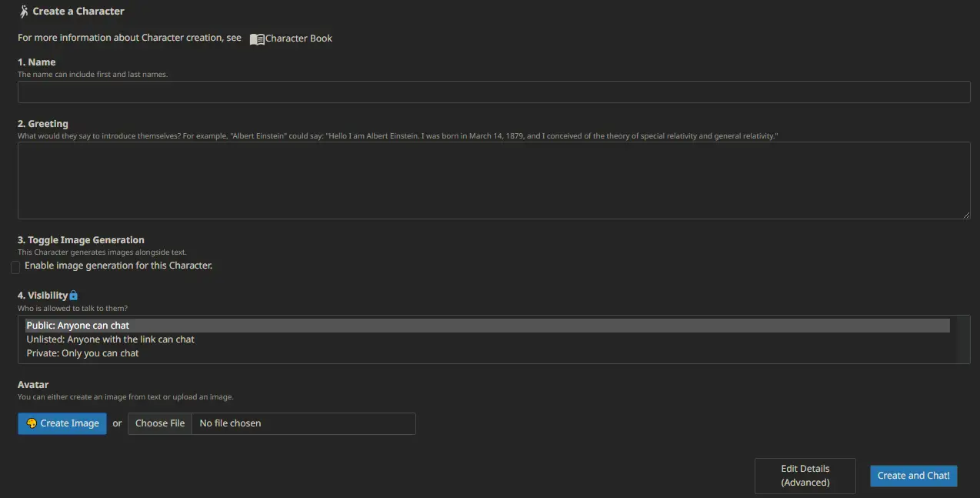Viewport: 980px width, 498px height.
Task: Click the visibility list scrollbar
Action: click(x=963, y=339)
